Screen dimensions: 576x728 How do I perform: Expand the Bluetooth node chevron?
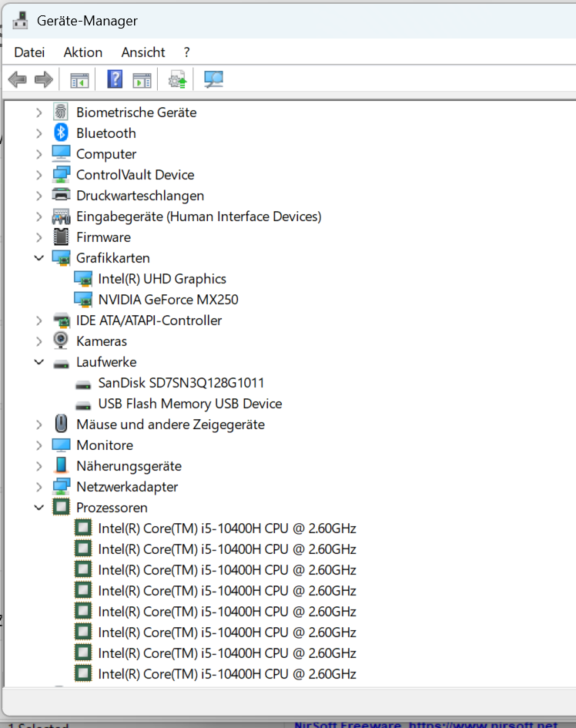point(39,133)
